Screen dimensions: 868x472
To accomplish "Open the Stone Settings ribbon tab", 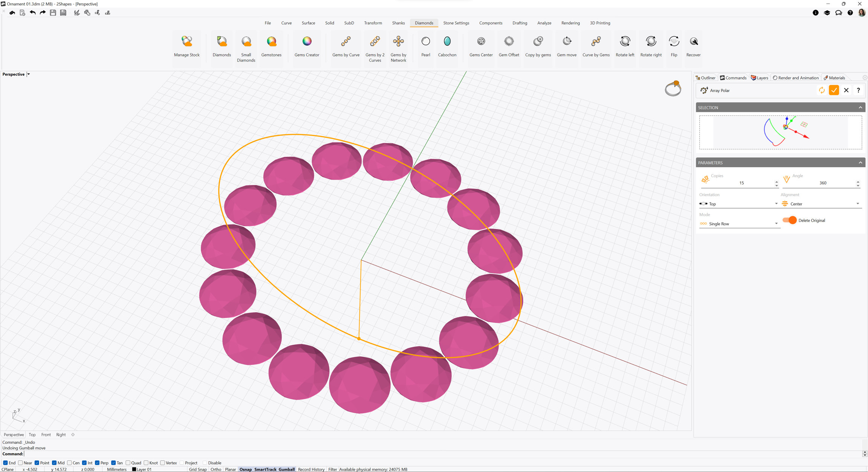I will [456, 23].
